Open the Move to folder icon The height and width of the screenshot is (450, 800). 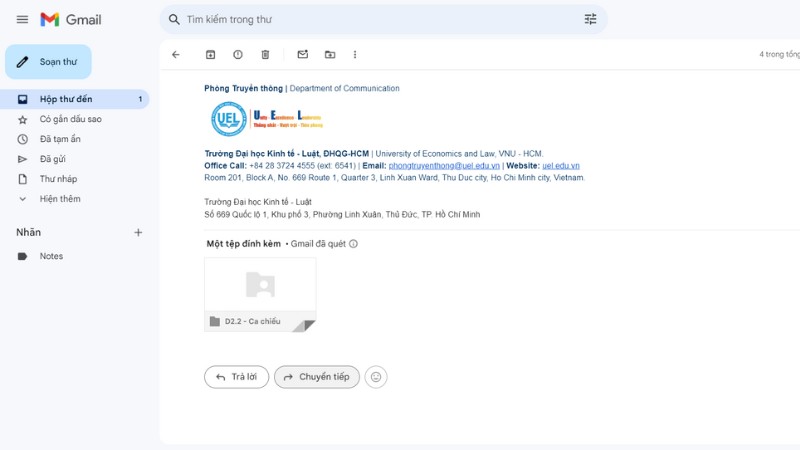click(x=330, y=55)
